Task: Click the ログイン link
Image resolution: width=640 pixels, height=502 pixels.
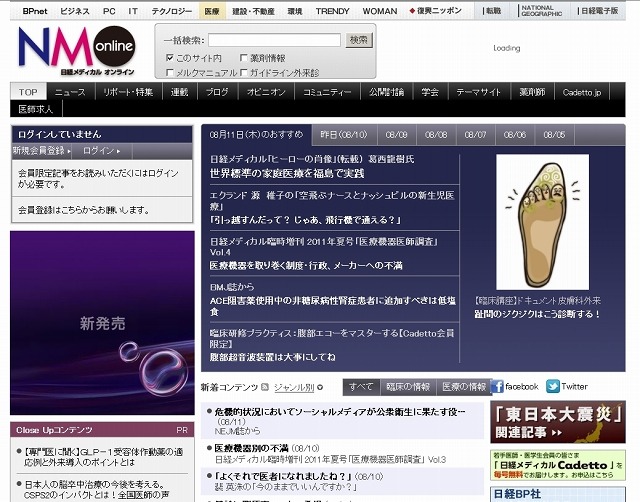Action: tap(102, 151)
